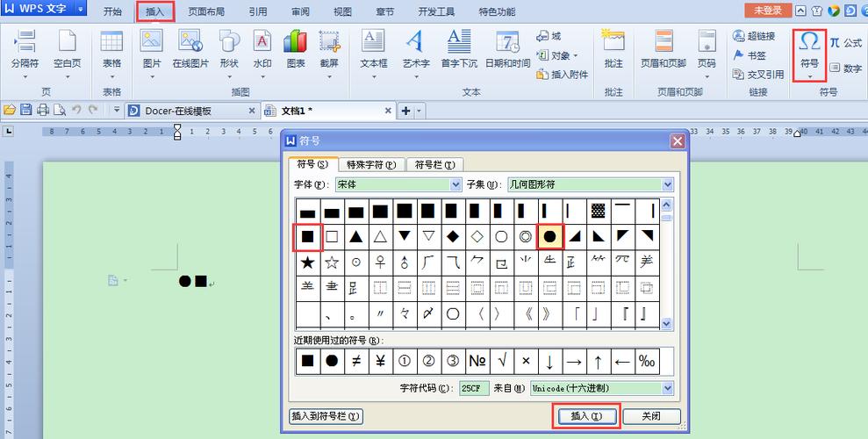Click the 页码 page number icon
This screenshot has height=439, width=868.
coord(707,41)
